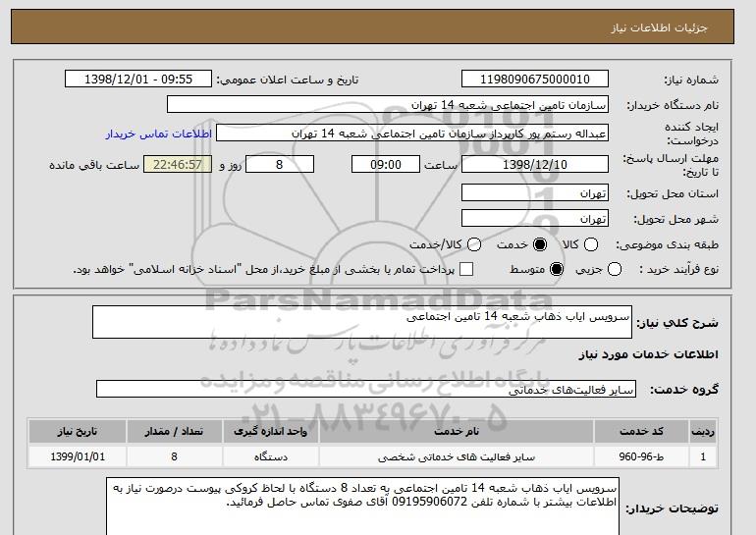756x535 pixels.
Task: Click the توضیحات خریدار text area
Action: tap(362, 507)
